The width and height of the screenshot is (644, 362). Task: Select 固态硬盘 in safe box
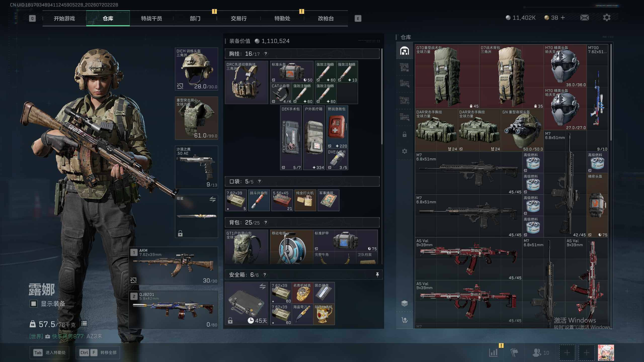tap(324, 293)
